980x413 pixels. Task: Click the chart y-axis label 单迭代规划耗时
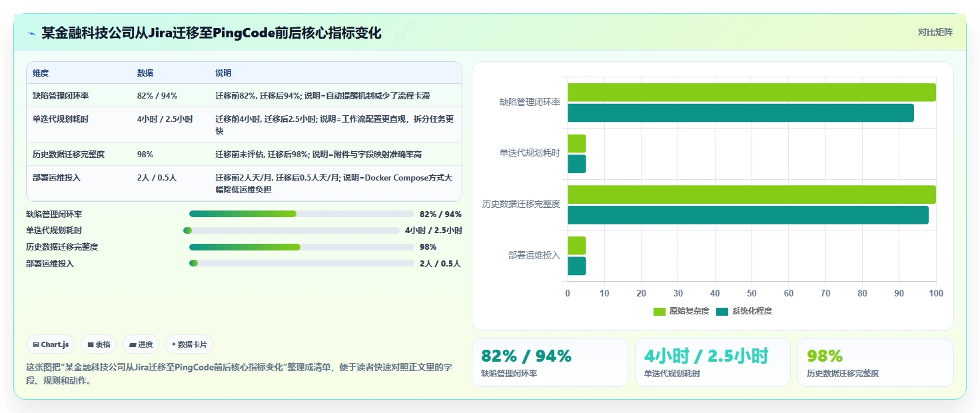[x=530, y=153]
